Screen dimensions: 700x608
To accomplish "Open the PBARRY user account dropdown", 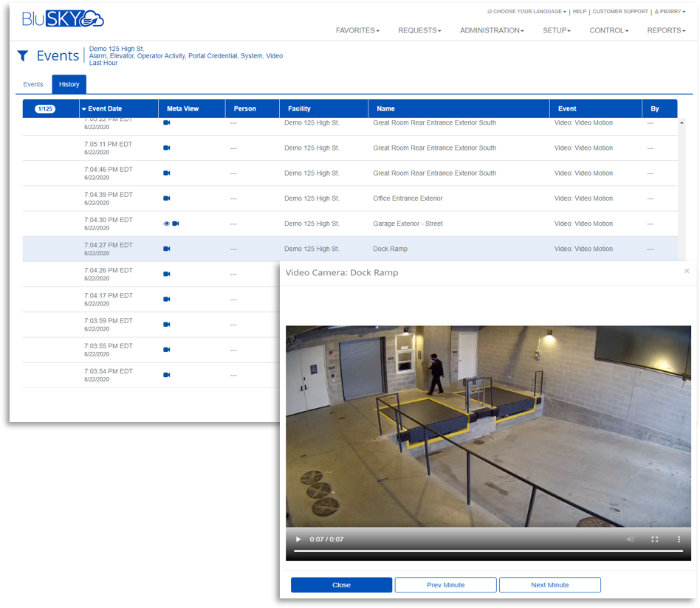I will (x=669, y=11).
